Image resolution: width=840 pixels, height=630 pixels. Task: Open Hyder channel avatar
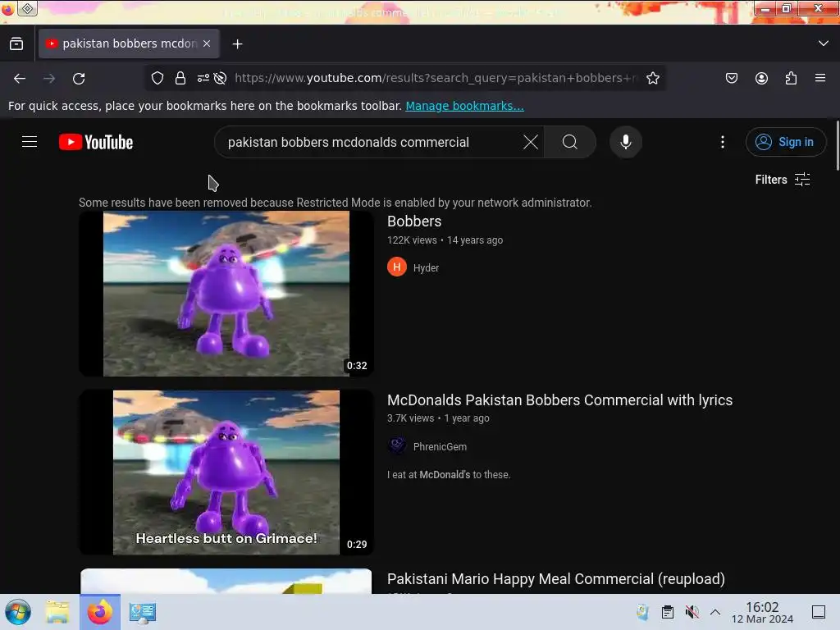click(397, 267)
